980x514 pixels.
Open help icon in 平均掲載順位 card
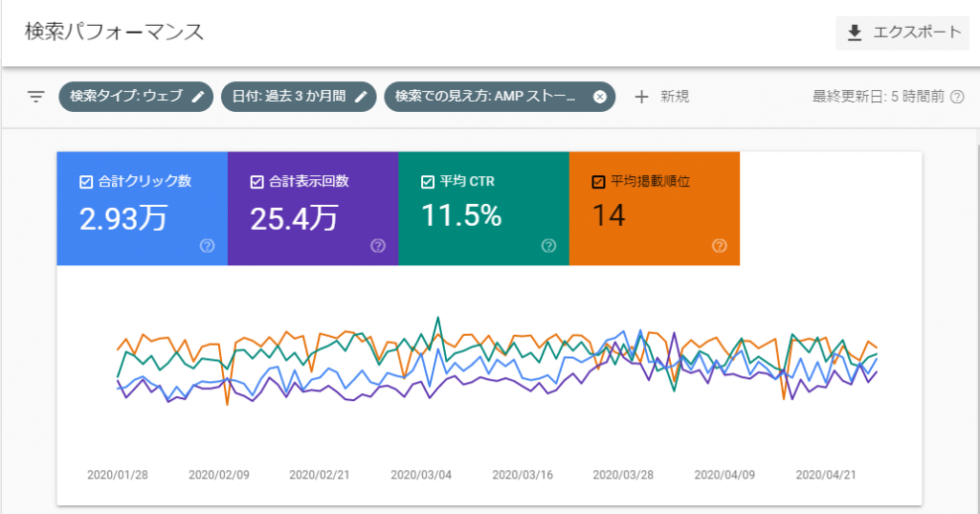point(719,246)
